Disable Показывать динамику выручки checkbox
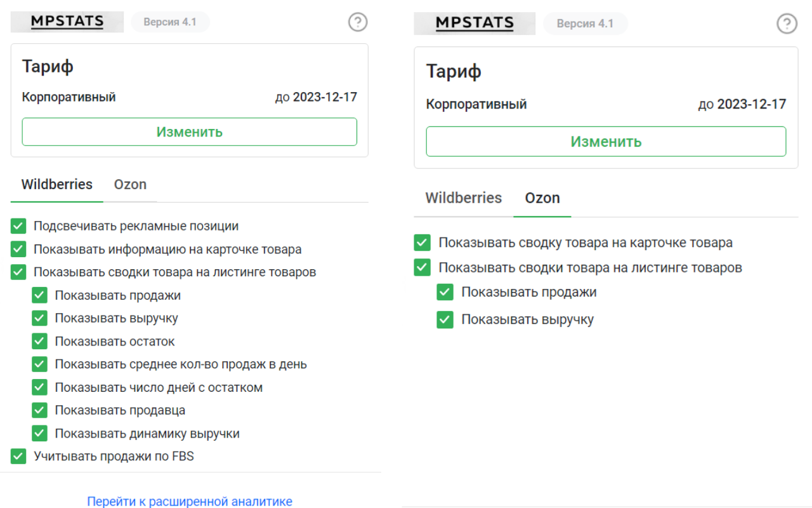 coord(39,434)
